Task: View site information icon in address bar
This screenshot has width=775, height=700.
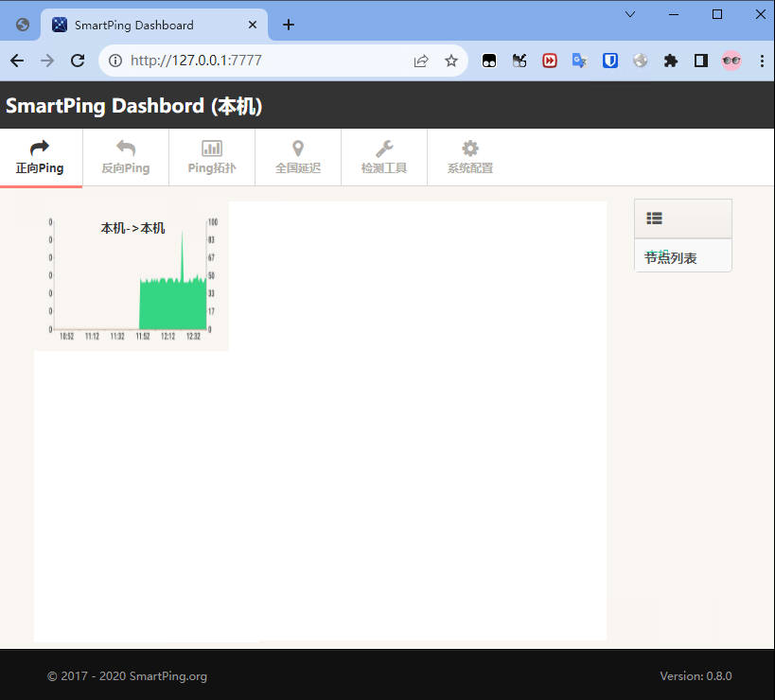Action: [115, 61]
